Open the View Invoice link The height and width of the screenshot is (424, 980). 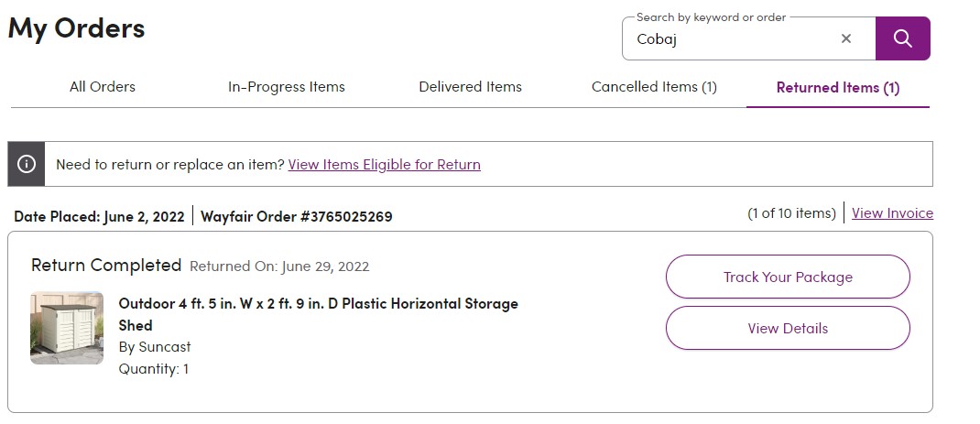click(x=892, y=213)
